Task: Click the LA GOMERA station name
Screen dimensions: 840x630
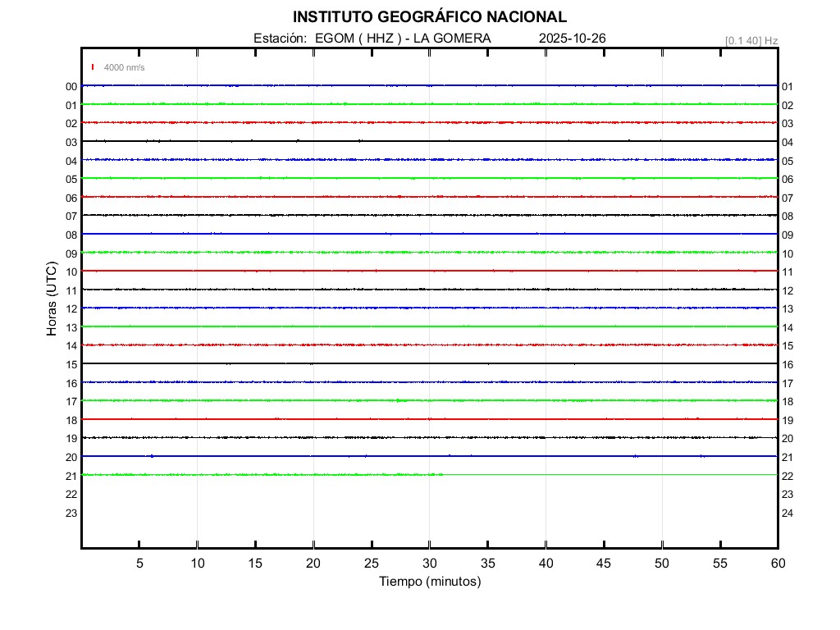Action: coord(452,39)
